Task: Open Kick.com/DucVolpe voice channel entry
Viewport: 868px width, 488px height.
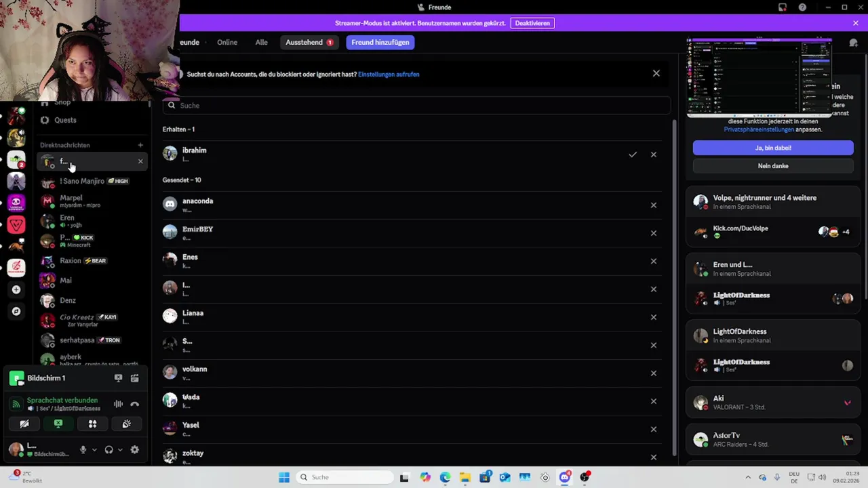Action: point(772,232)
